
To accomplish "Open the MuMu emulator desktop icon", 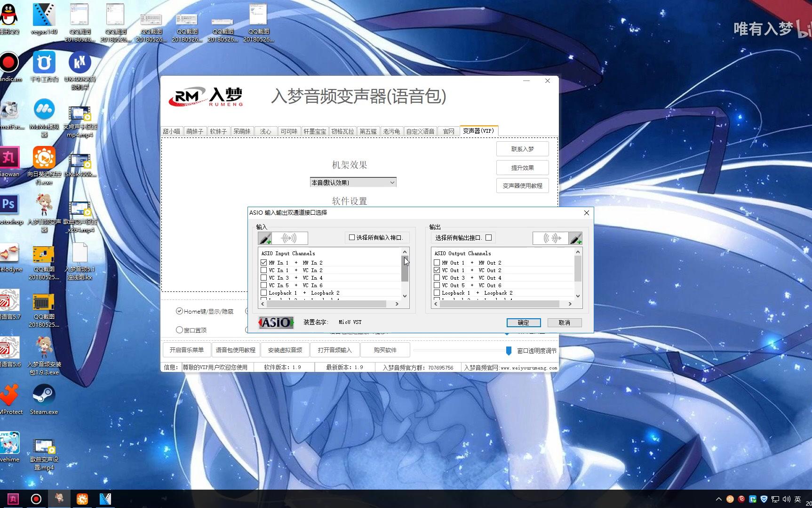I will click(x=44, y=118).
